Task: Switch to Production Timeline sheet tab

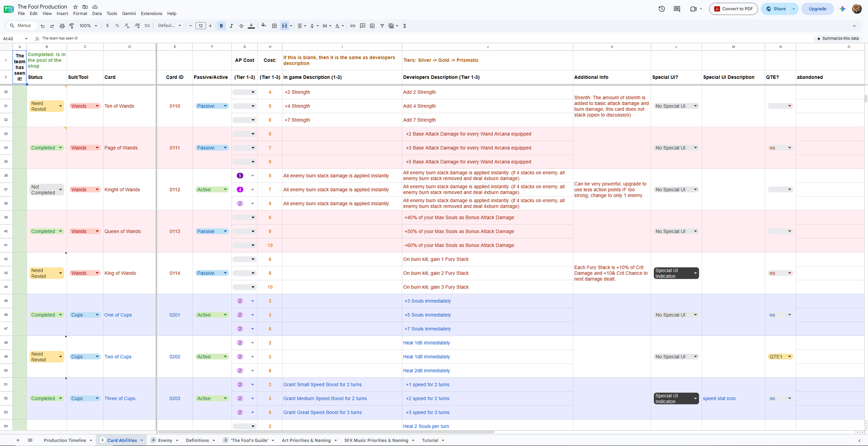Action: 65,440
